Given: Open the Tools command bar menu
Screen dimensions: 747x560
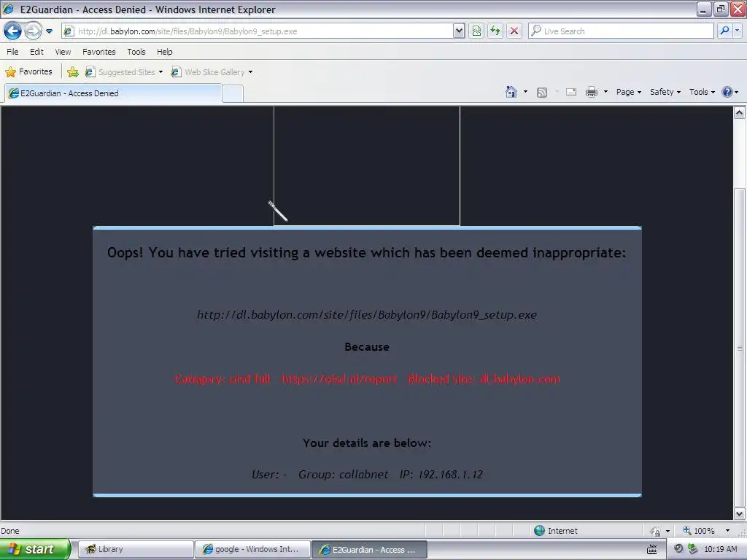Looking at the screenshot, I should (x=702, y=92).
